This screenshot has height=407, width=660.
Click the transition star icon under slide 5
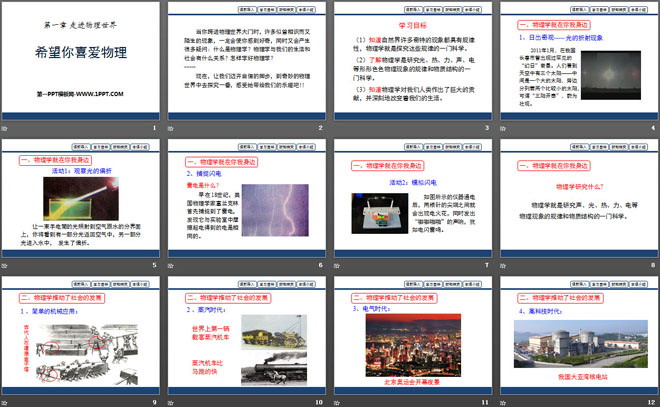pyautogui.click(x=7, y=266)
